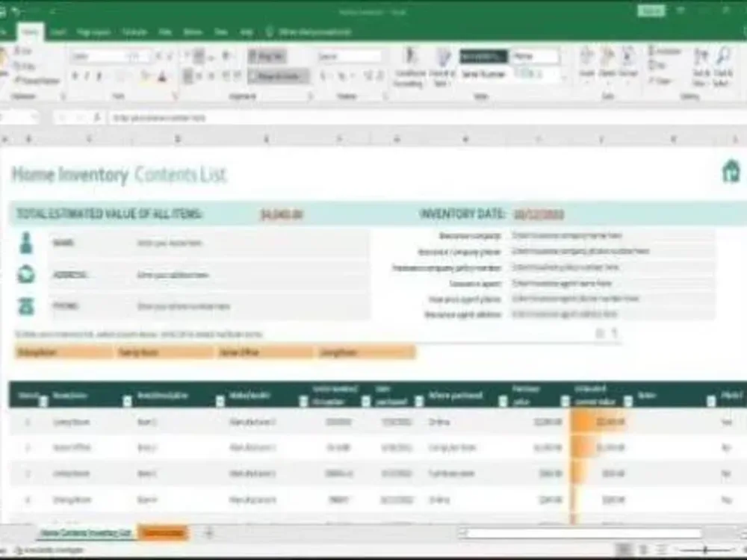The image size is (747, 560).
Task: Cut selection with the Cut icon
Action: pyautogui.click(x=22, y=51)
